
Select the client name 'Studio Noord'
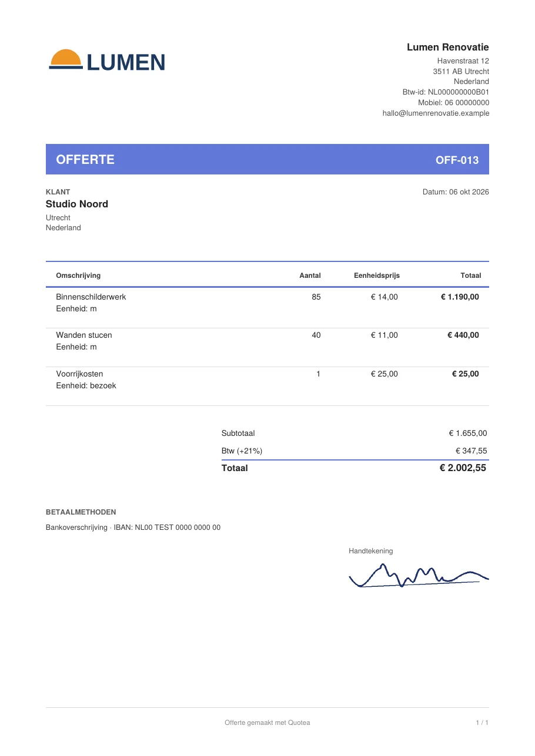77,204
